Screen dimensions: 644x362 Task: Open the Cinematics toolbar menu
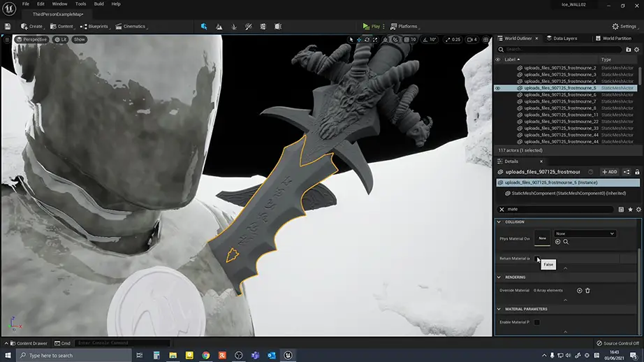tap(131, 27)
